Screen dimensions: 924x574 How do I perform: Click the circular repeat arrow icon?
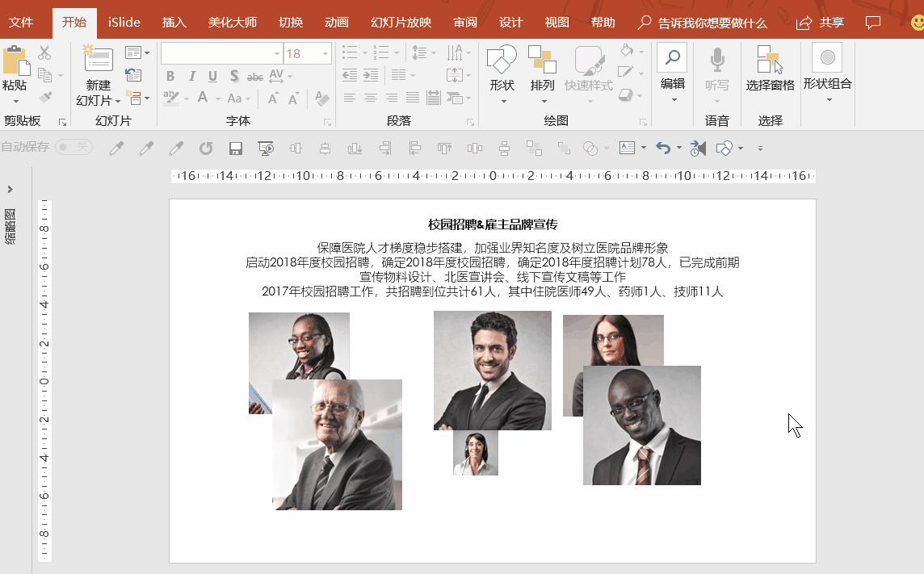point(206,148)
